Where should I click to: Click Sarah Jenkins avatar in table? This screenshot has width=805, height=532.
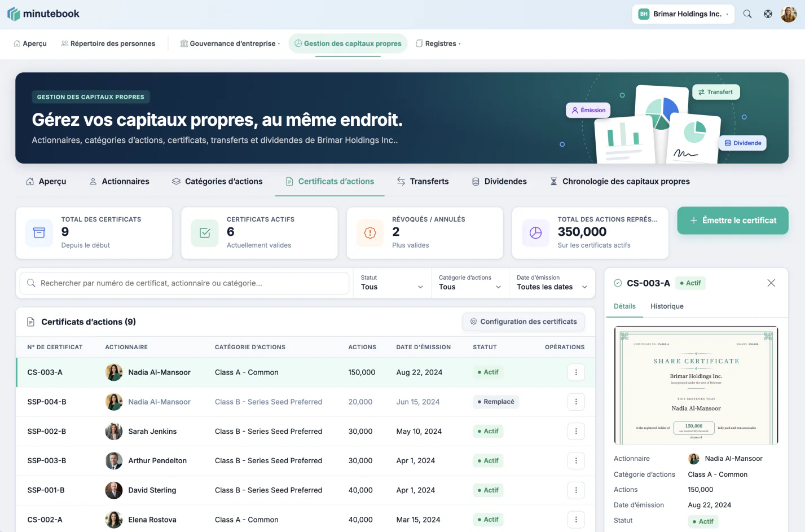point(114,431)
